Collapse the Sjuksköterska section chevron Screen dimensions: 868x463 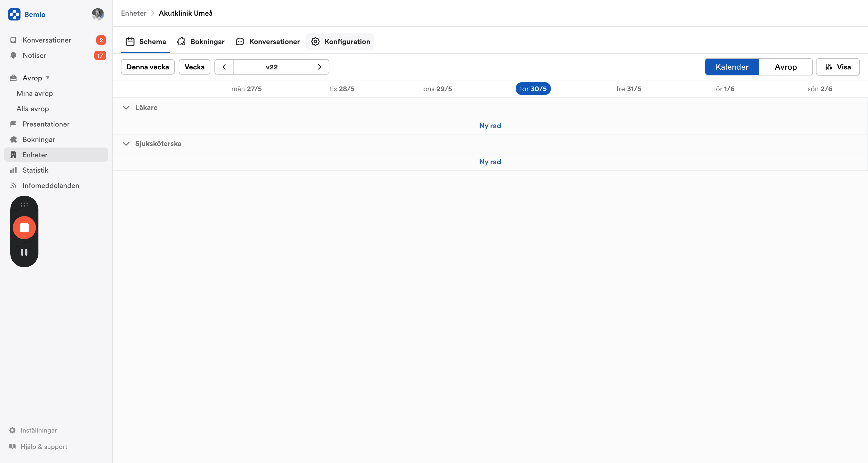[126, 143]
